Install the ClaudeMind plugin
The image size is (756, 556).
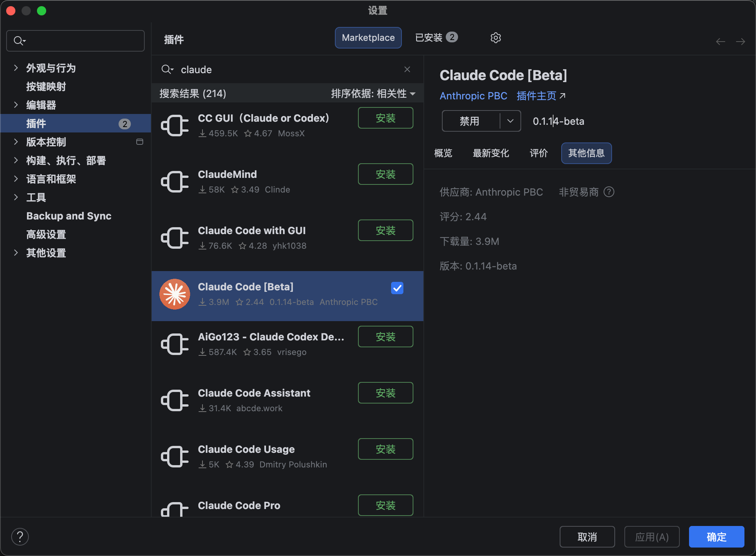click(x=386, y=174)
